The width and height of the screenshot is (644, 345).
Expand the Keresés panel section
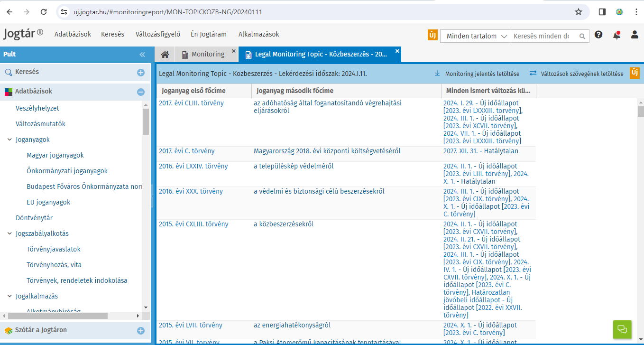141,73
